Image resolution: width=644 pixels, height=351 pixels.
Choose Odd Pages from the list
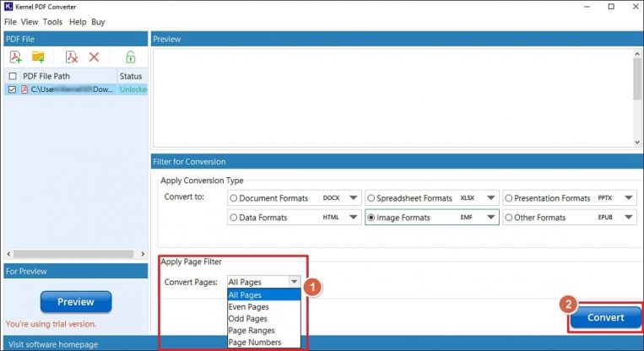point(263,319)
